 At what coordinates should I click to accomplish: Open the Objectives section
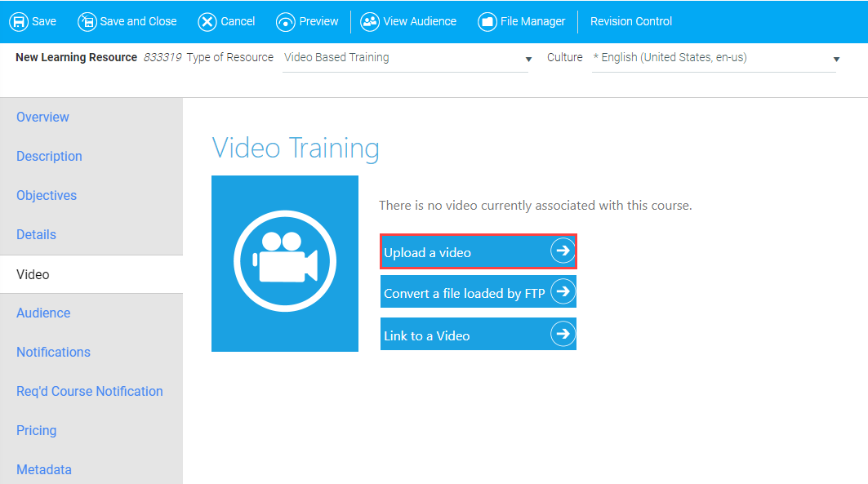tap(47, 195)
